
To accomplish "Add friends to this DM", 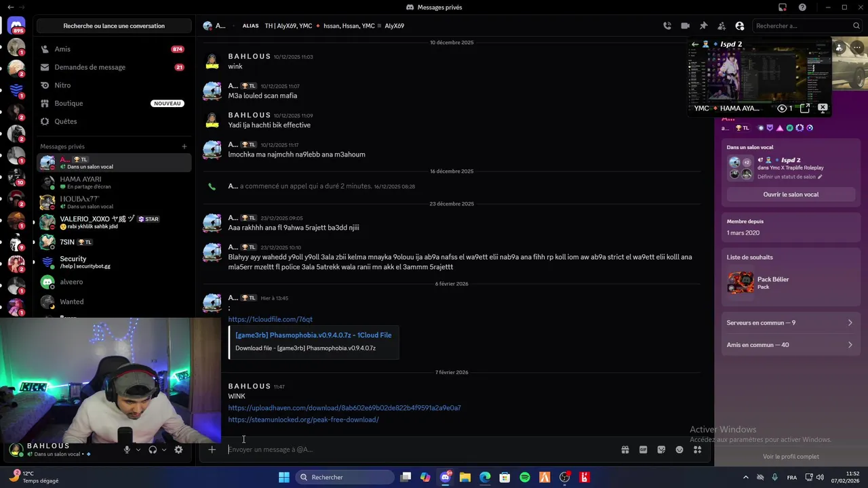I will 722,26.
